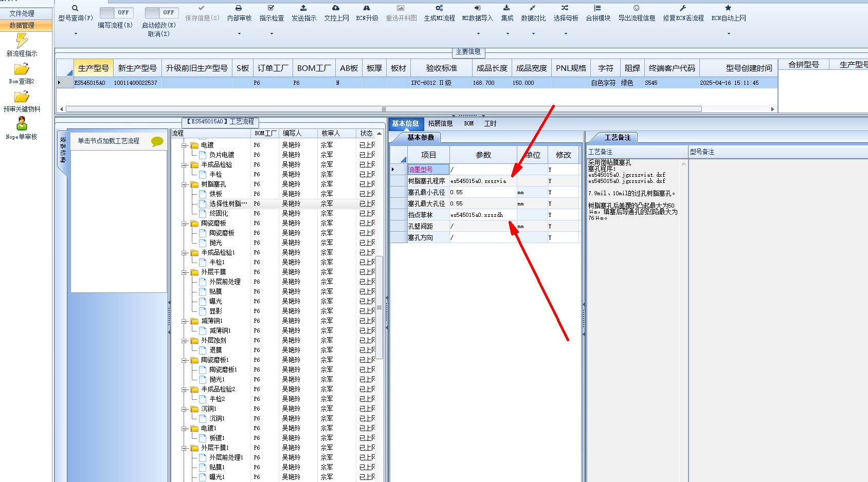Viewport: 868px width, 482px height.
Task: Click the 型号查询(F) search icon
Action: coord(75,8)
